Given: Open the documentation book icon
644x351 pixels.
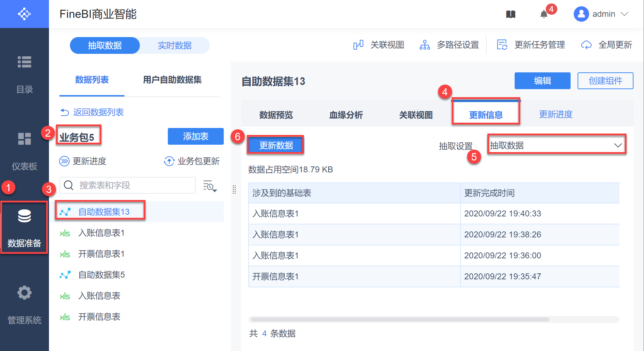Looking at the screenshot, I should tap(510, 14).
